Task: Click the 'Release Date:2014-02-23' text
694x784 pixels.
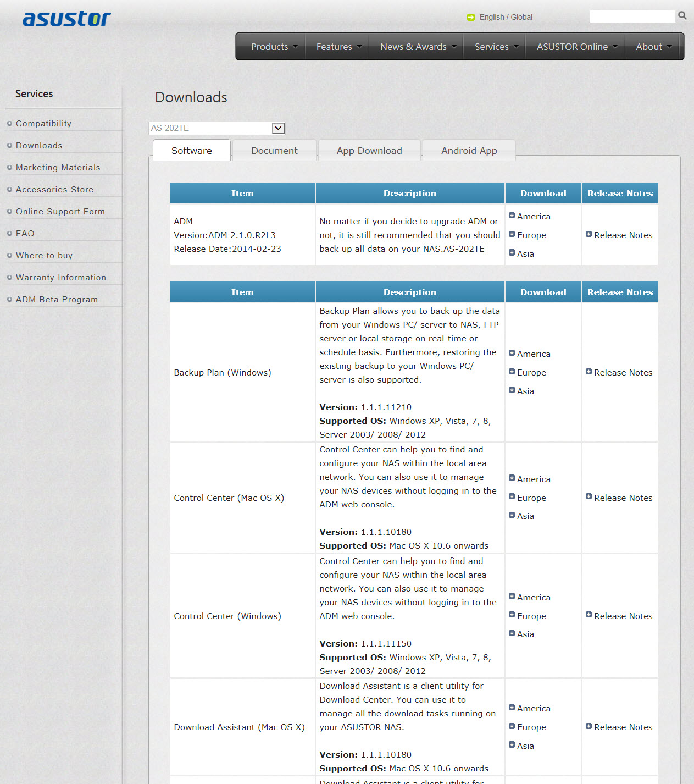Action: [227, 249]
